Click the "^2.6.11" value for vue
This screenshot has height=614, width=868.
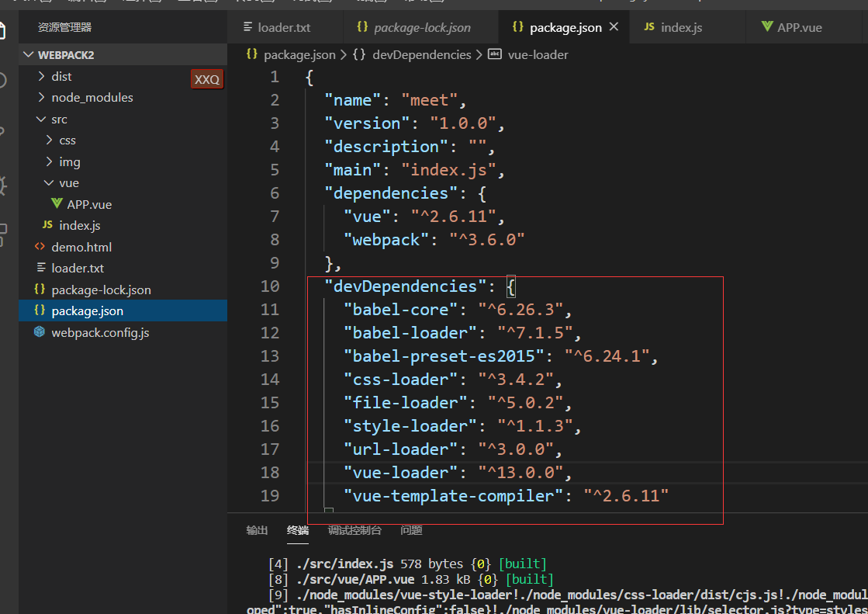point(453,217)
